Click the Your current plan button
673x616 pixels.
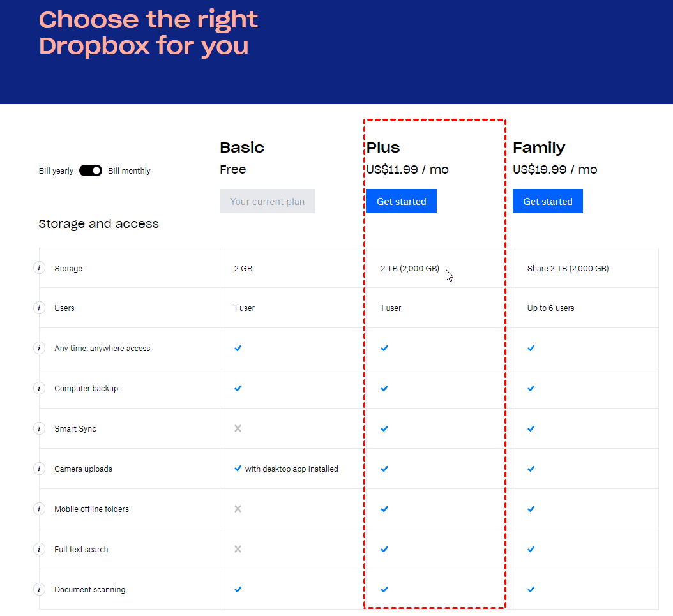point(268,200)
